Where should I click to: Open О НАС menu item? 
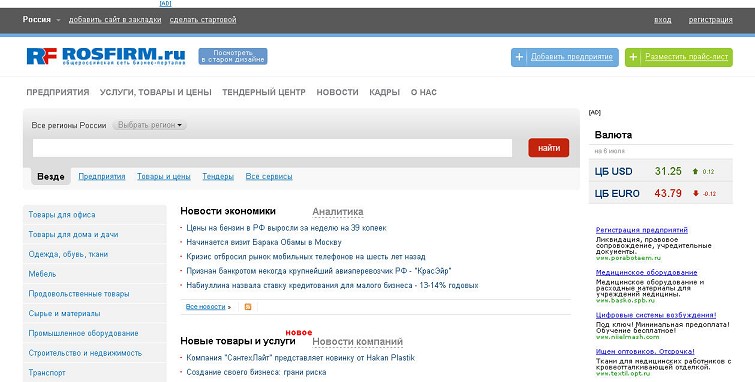coord(424,92)
